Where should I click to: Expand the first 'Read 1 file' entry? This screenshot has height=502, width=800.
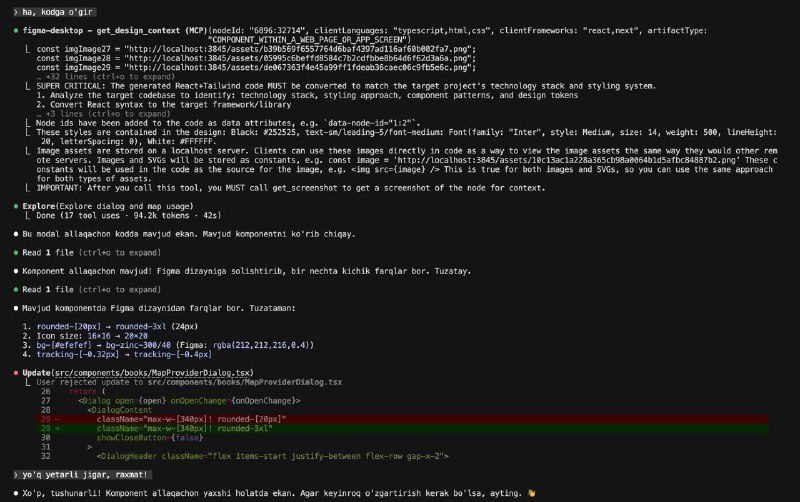[x=92, y=253]
